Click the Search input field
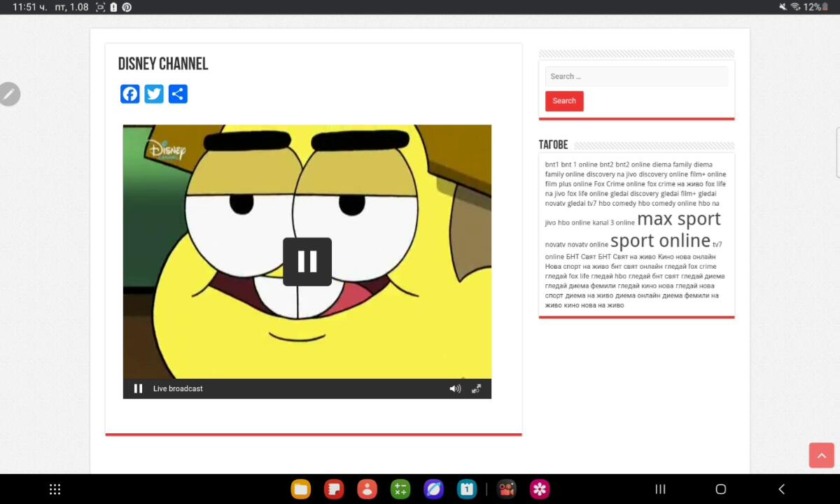The width and height of the screenshot is (840, 504). 636,76
